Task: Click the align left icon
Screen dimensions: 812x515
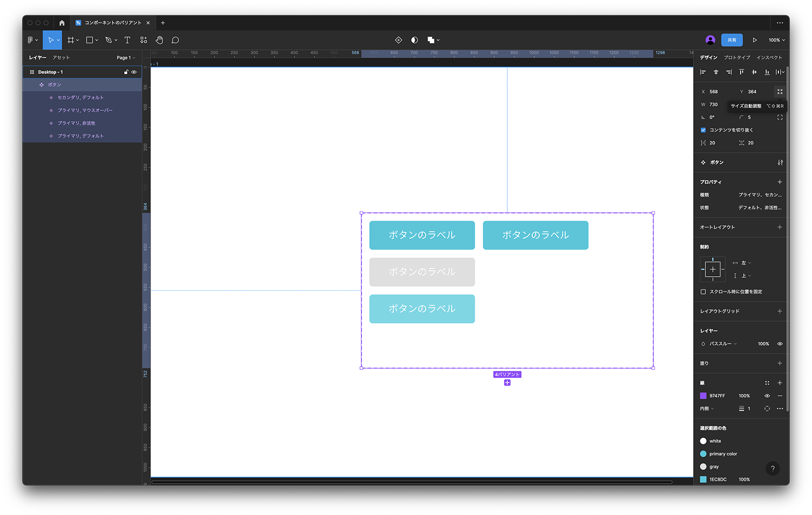Action: (703, 72)
